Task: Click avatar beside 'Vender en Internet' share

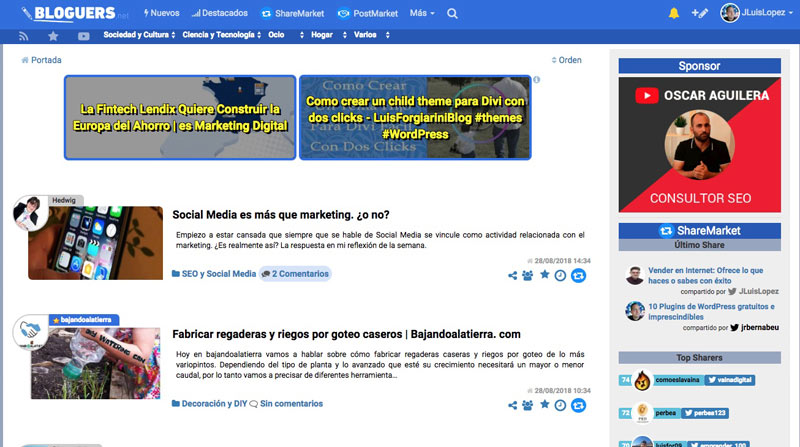Action: 635,276
